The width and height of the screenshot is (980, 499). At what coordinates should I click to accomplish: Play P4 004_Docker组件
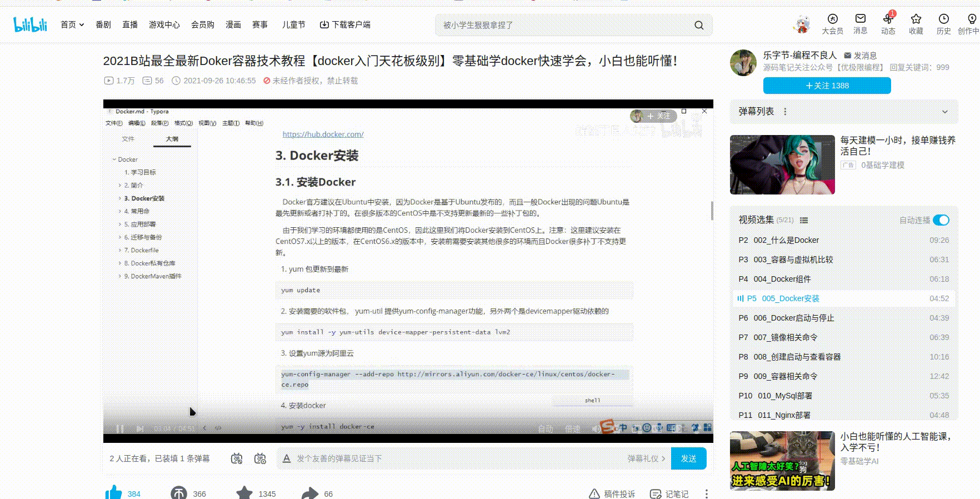[844, 279]
